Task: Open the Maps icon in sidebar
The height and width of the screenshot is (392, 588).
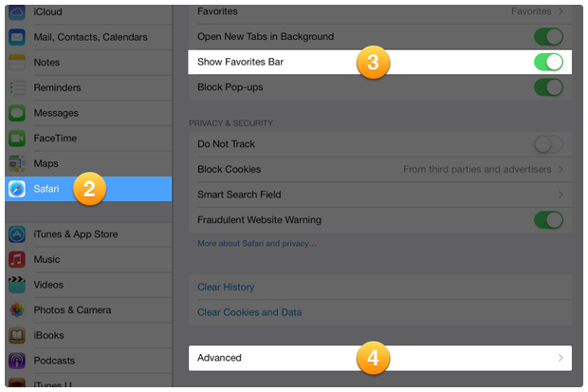Action: tap(17, 163)
